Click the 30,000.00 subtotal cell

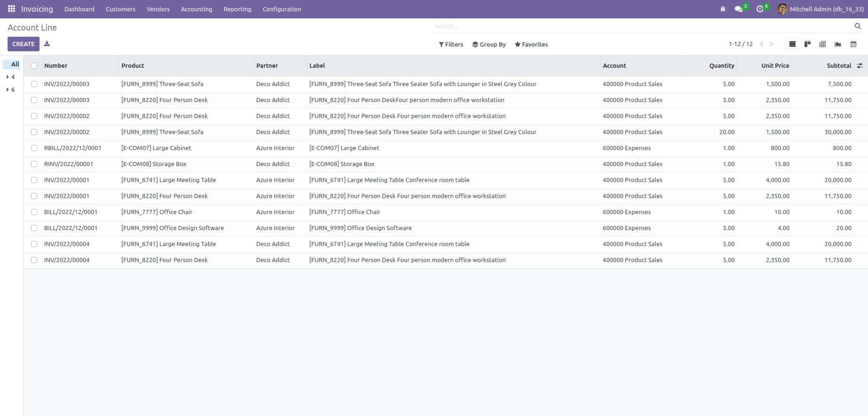click(x=838, y=132)
